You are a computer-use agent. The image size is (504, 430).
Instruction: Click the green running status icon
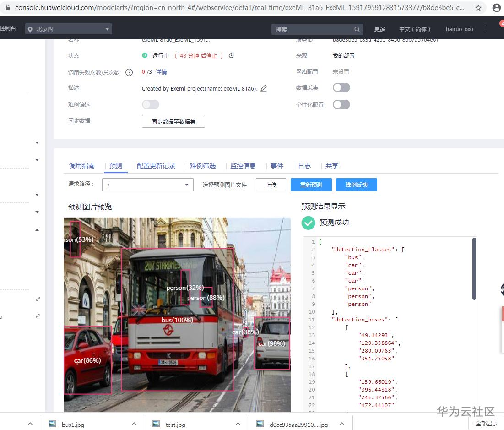pyautogui.click(x=145, y=56)
